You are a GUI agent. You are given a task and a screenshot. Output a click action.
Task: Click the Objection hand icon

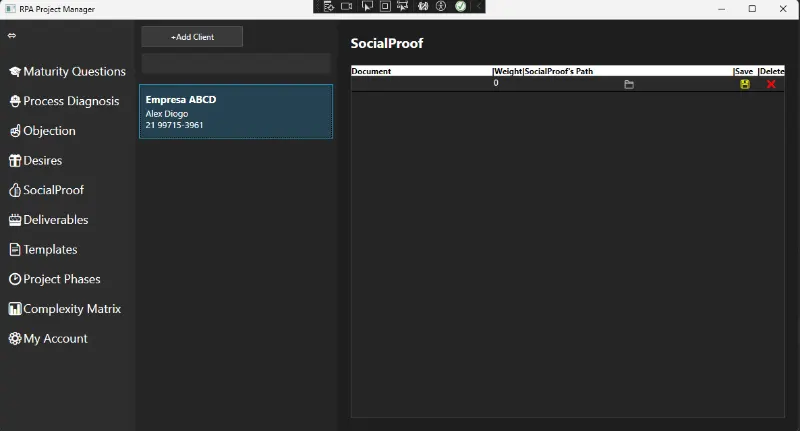click(15, 131)
